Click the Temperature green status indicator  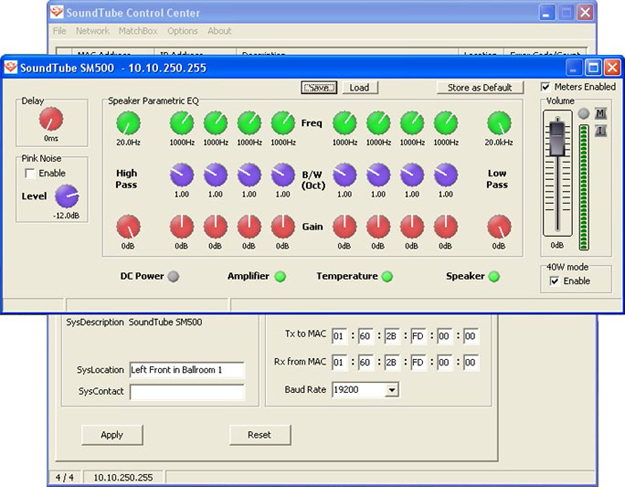[x=387, y=276]
